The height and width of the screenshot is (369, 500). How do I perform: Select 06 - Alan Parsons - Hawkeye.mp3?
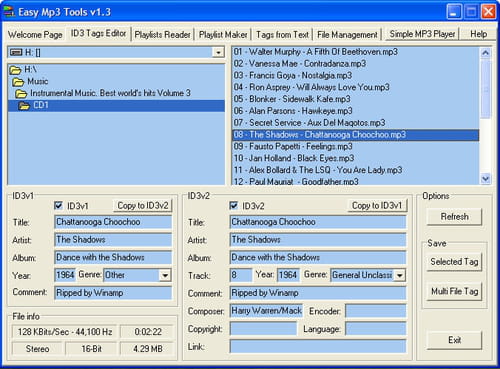tap(356, 111)
